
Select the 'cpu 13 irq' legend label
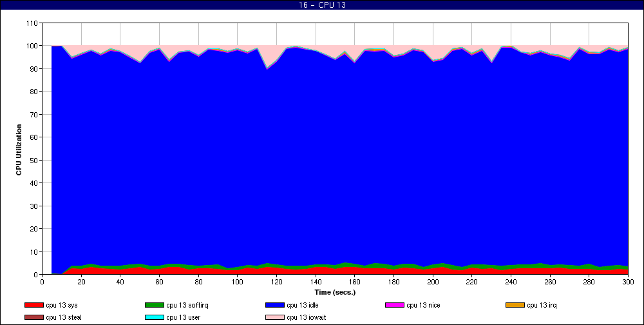(542, 305)
